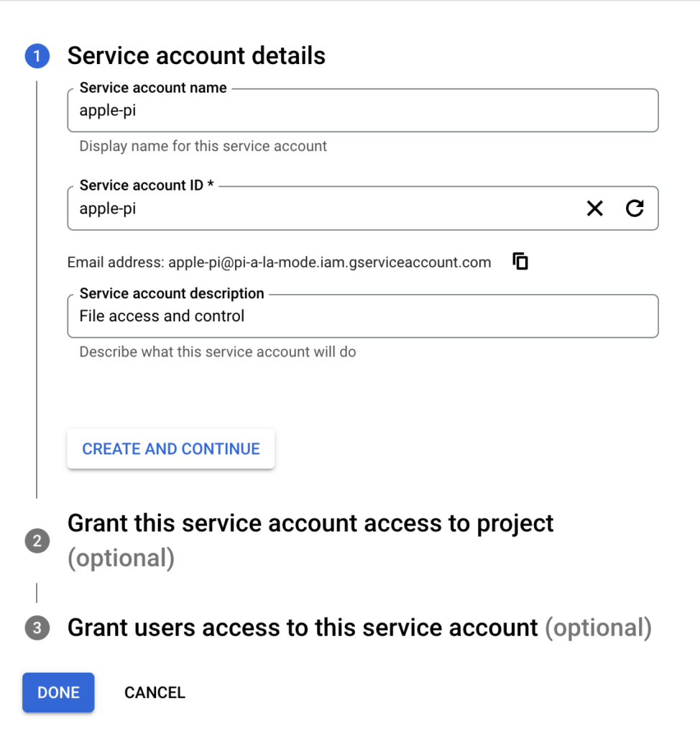Image resolution: width=700 pixels, height=736 pixels.
Task: Finish with the Done button
Action: coord(58,692)
